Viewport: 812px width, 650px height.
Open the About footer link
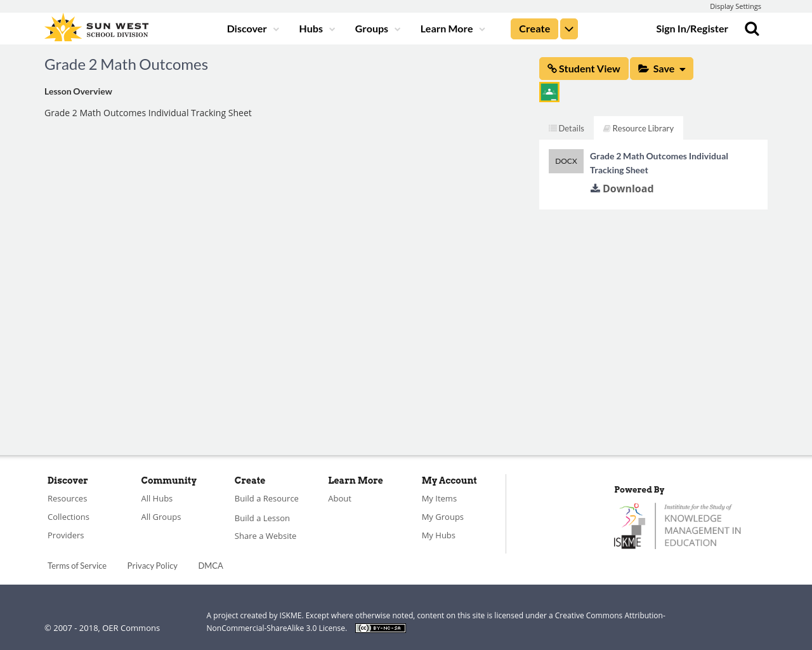[x=339, y=499]
